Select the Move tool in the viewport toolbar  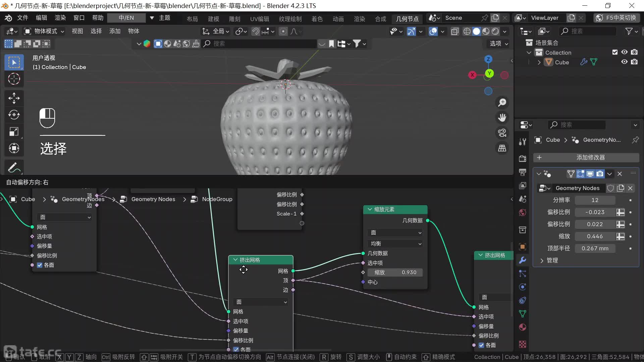14,98
